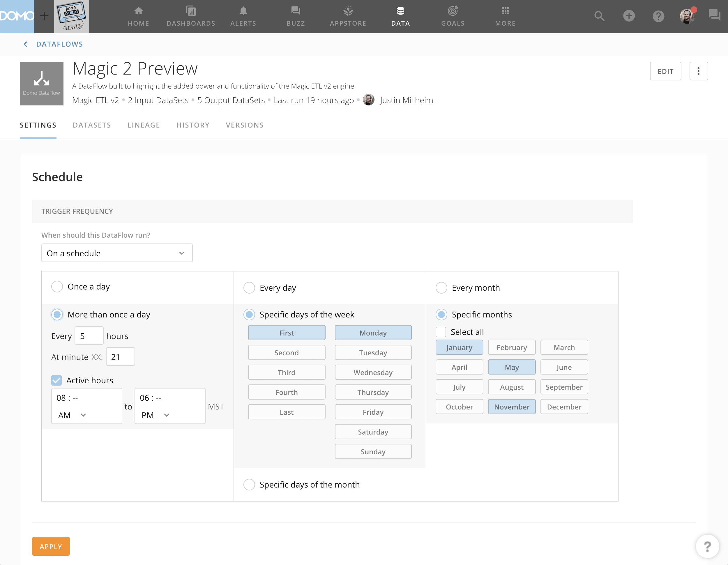The width and height of the screenshot is (728, 565).
Task: Switch to the History tab
Action: tap(193, 125)
